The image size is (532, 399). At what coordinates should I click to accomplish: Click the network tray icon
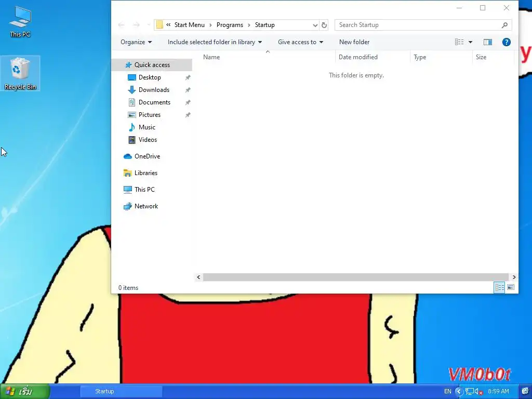pos(470,392)
